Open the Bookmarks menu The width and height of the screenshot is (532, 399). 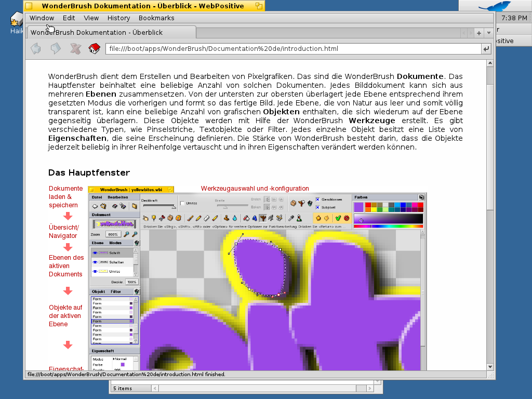156,18
